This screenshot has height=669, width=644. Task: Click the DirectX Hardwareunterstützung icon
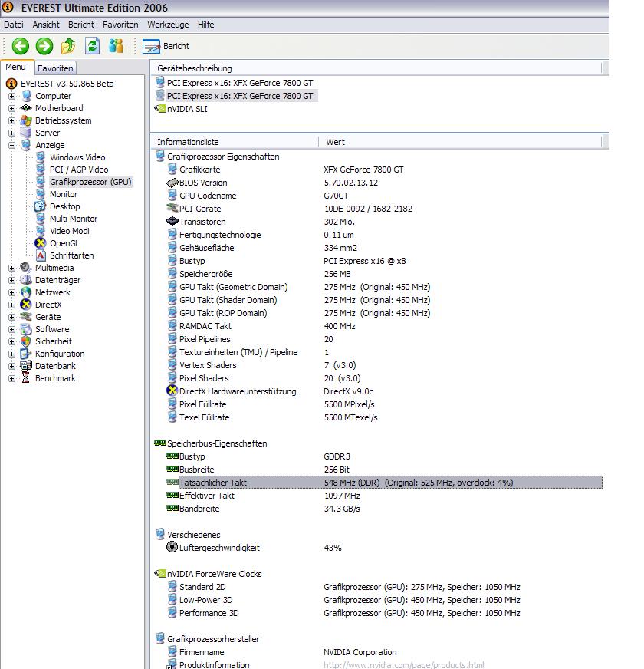172,391
